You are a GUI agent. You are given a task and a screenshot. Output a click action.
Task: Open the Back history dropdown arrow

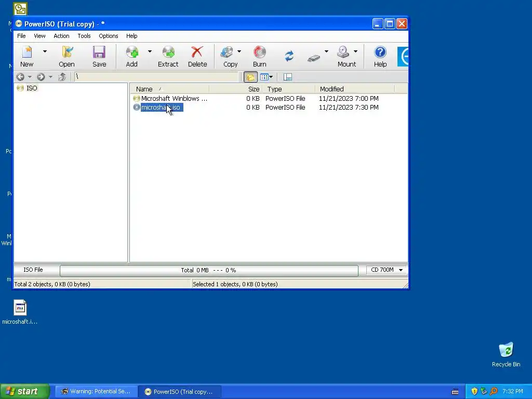click(30, 77)
